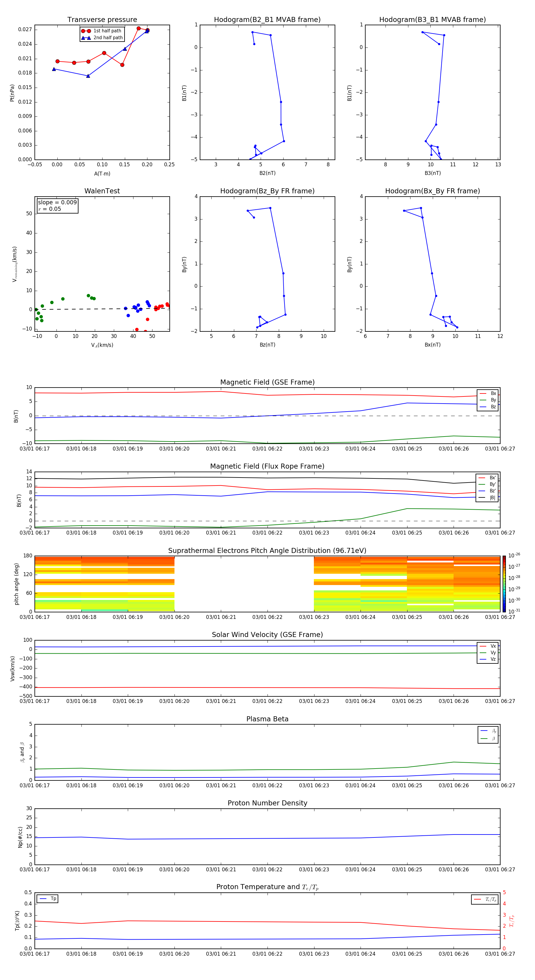535x980 pixels.
Task: Click 'B2(nT)' axis label
Action: click(x=267, y=173)
